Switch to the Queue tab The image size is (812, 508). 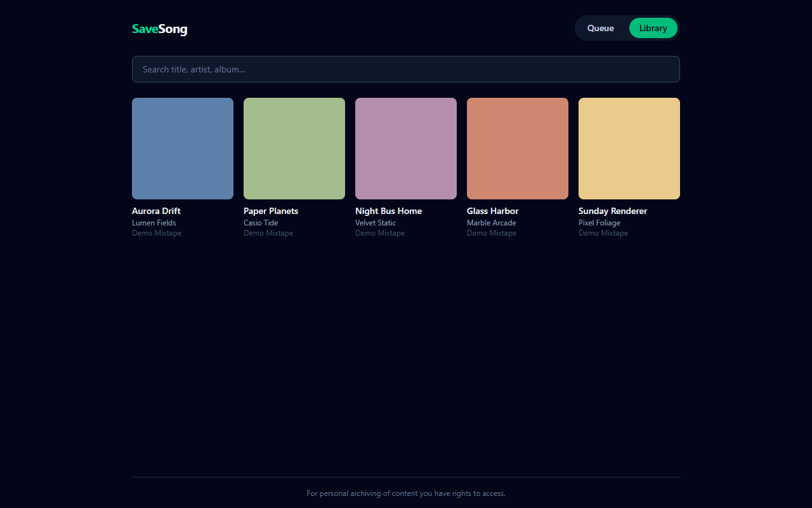601,28
